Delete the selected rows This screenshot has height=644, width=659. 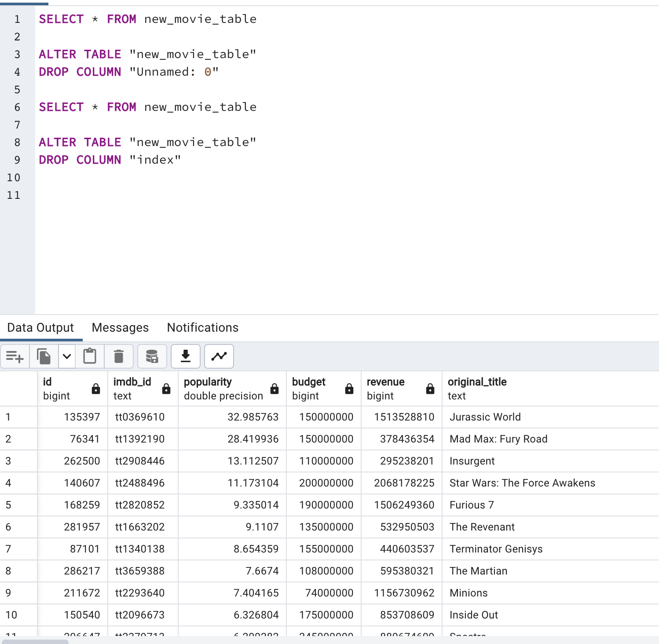click(118, 356)
